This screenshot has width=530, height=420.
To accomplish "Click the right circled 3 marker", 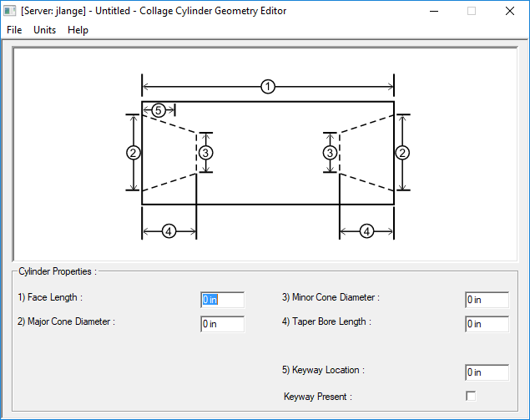I will click(x=331, y=152).
